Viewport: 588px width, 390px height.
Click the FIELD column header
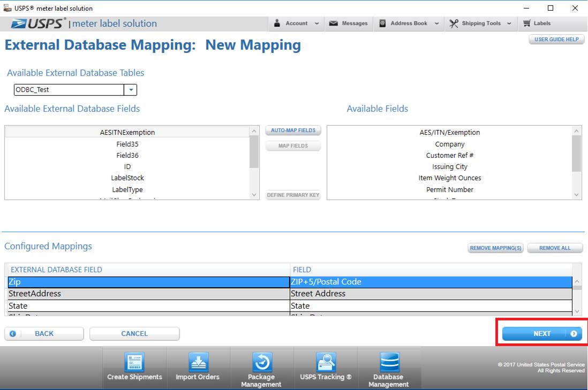[x=431, y=270]
